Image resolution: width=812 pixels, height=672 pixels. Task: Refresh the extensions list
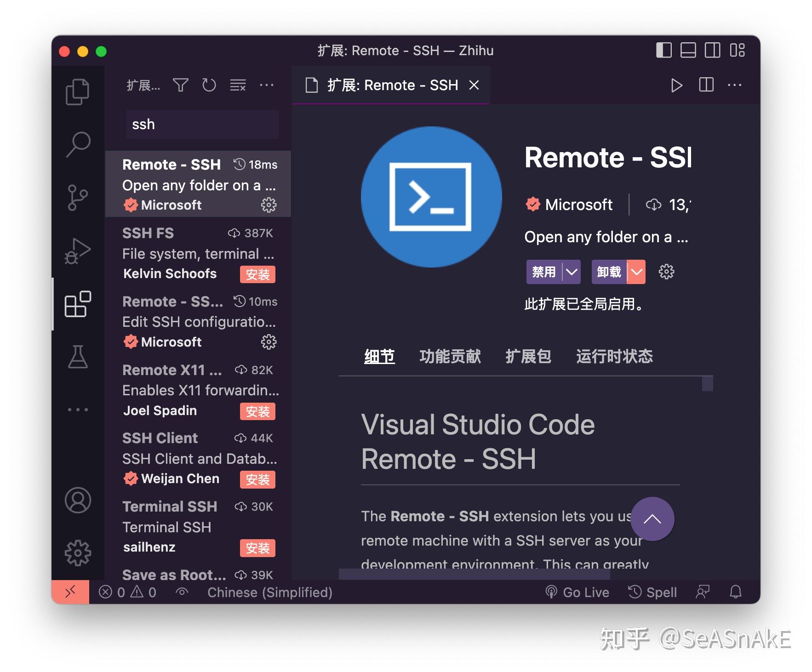coord(209,85)
